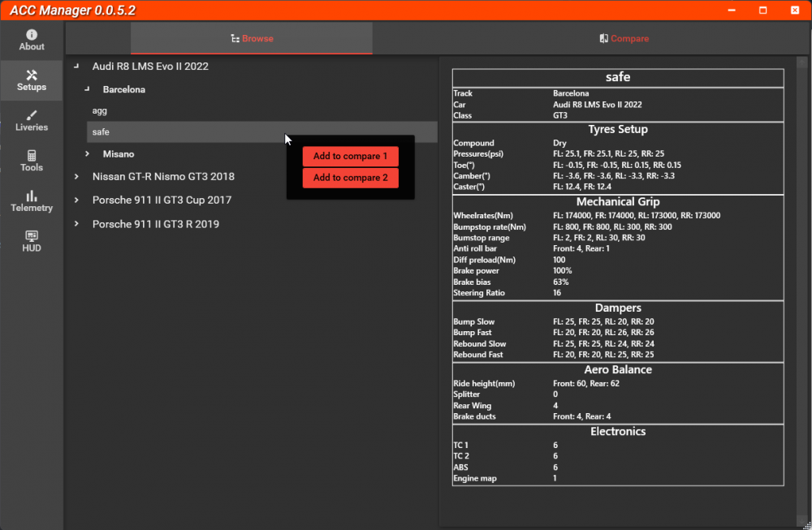Expand the Porsche 911 II GT3 Cup 2017 node
812x530 pixels.
click(x=76, y=200)
